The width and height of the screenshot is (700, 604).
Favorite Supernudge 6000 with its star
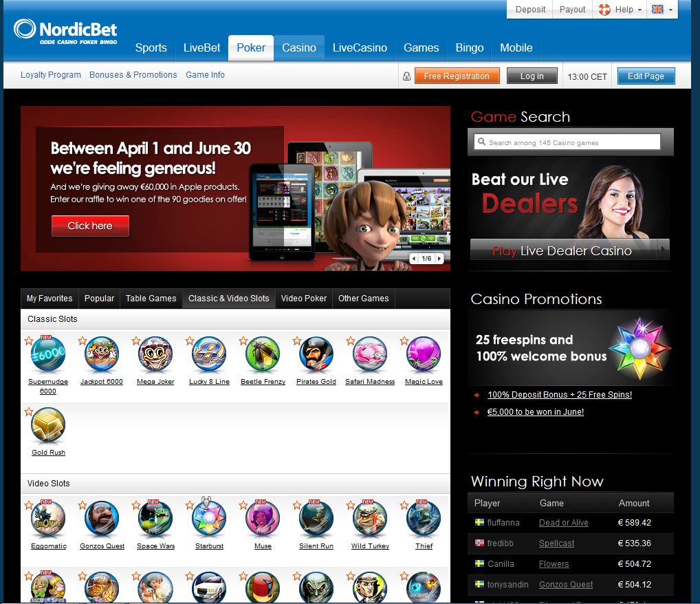[x=29, y=341]
